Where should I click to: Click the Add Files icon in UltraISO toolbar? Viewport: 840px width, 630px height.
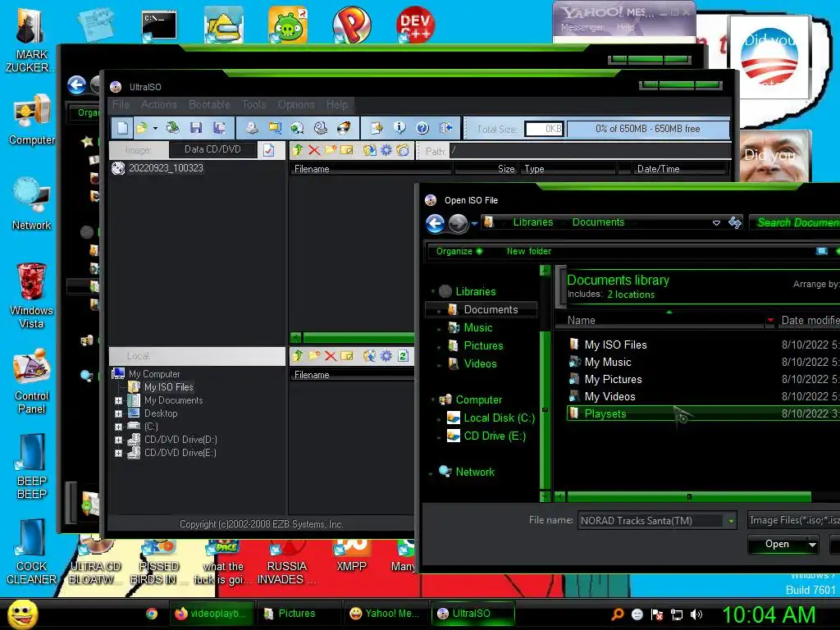[x=377, y=127]
